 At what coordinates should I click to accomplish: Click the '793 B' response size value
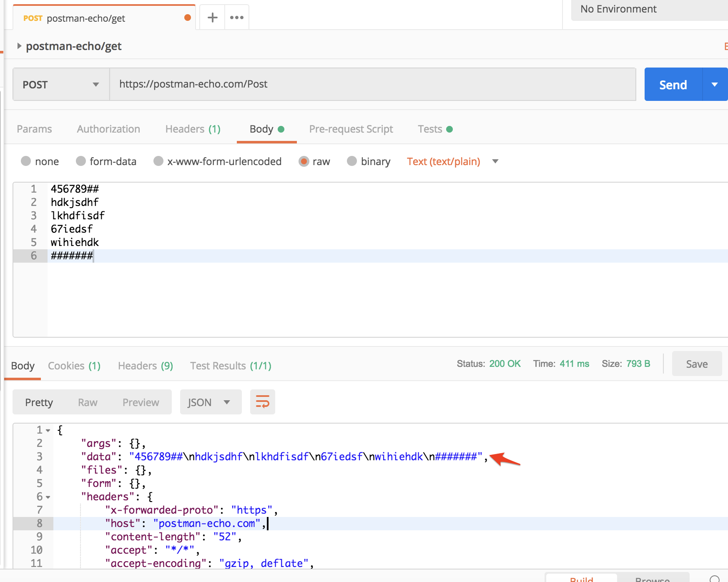pyautogui.click(x=638, y=364)
